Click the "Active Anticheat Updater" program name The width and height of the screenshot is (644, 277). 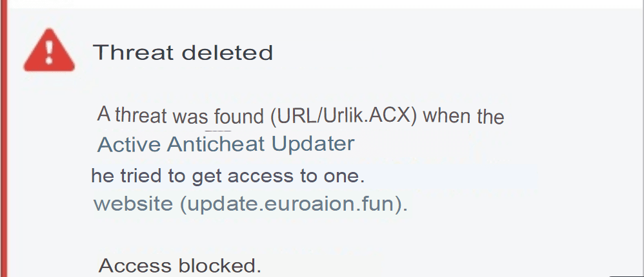pos(226,144)
